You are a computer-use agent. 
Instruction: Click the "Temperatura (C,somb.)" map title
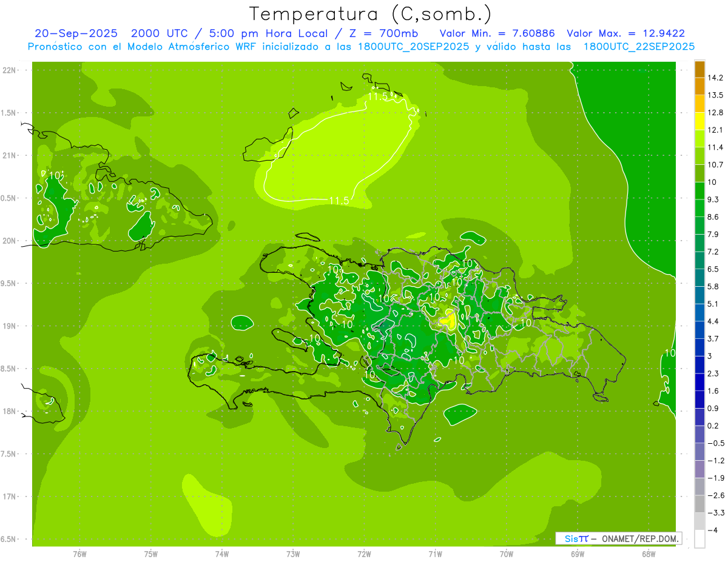coord(371,13)
